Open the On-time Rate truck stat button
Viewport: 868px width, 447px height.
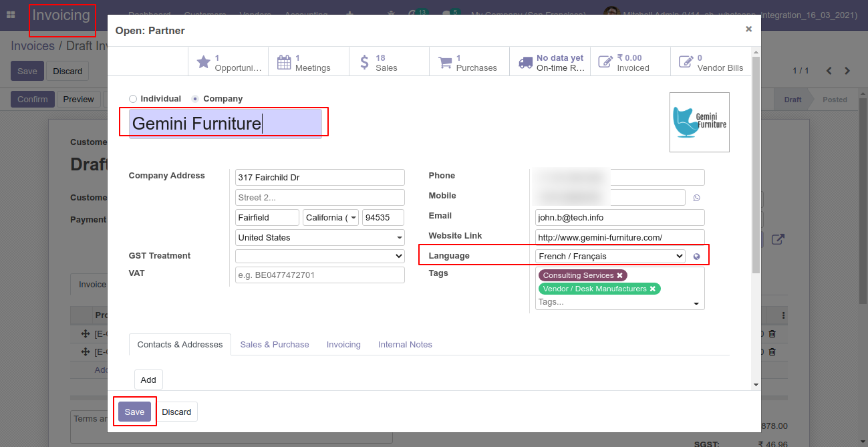(550, 62)
